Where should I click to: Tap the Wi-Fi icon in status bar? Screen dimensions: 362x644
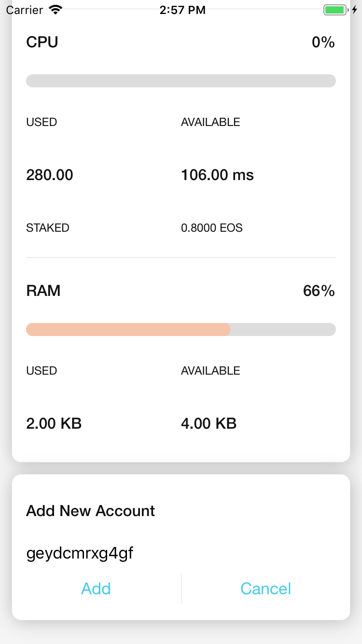56,10
